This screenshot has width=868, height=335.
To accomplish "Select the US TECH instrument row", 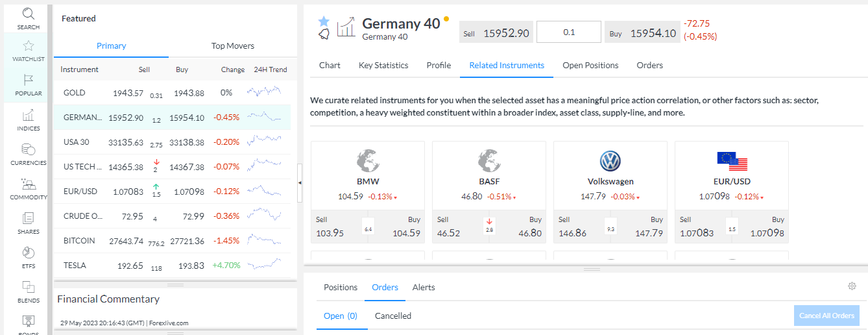I will pyautogui.click(x=173, y=167).
